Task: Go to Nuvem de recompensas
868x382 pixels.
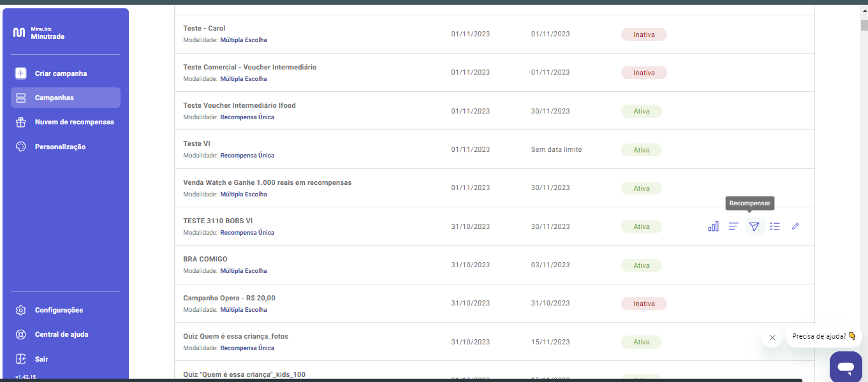Action: [74, 122]
